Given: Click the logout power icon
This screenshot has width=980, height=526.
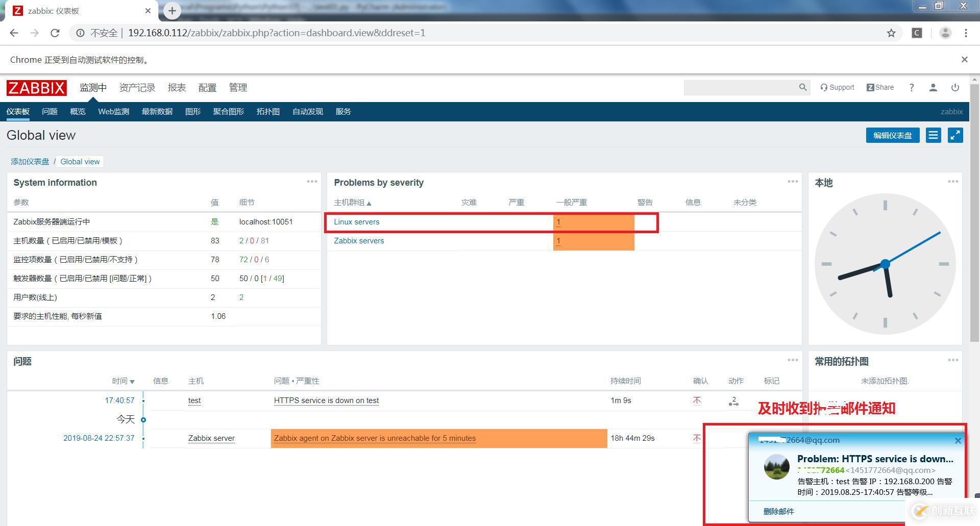Looking at the screenshot, I should (x=955, y=88).
